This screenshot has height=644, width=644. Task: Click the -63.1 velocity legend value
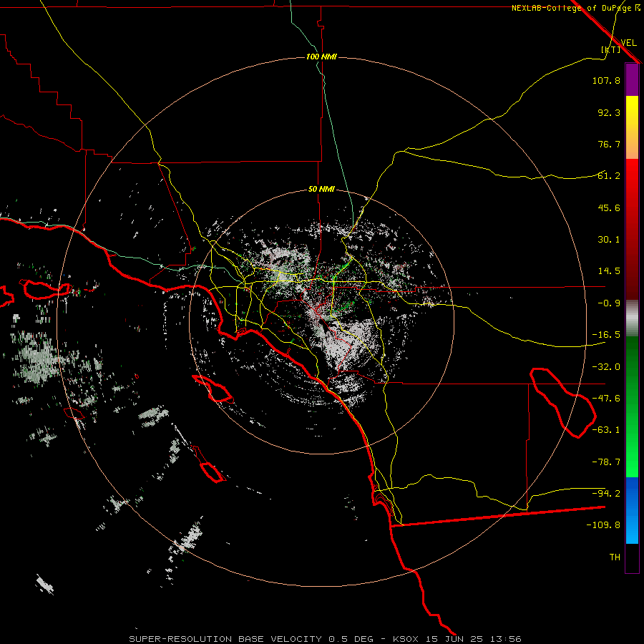pos(606,430)
